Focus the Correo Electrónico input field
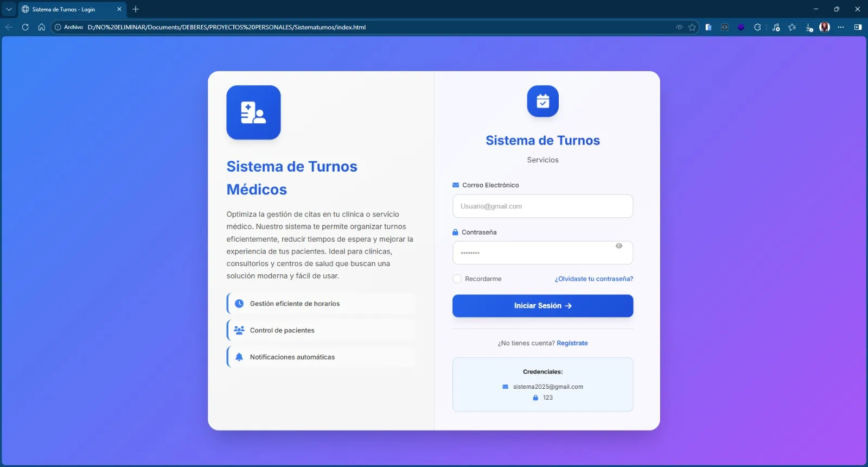868x467 pixels. [542, 206]
